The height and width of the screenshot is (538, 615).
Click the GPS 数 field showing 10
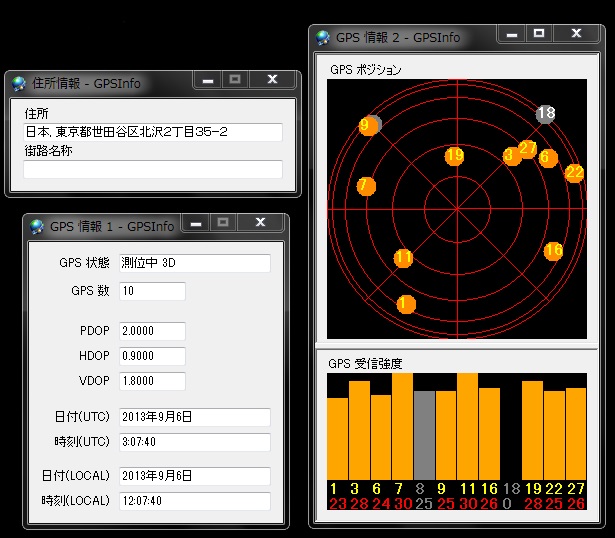pos(152,291)
